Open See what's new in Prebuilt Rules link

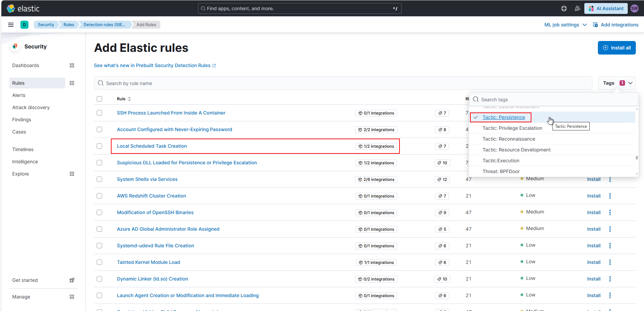coord(155,65)
